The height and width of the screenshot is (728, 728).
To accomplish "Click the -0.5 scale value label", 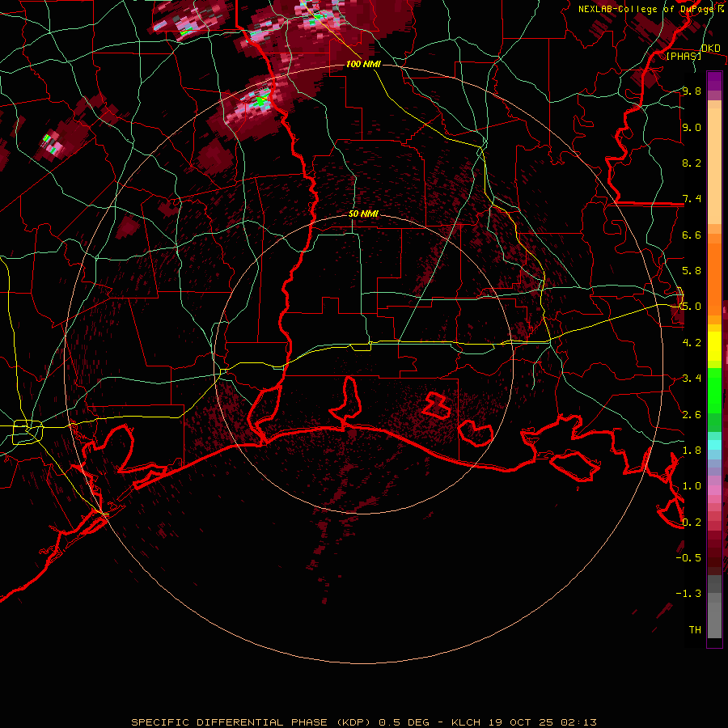I will tap(688, 558).
